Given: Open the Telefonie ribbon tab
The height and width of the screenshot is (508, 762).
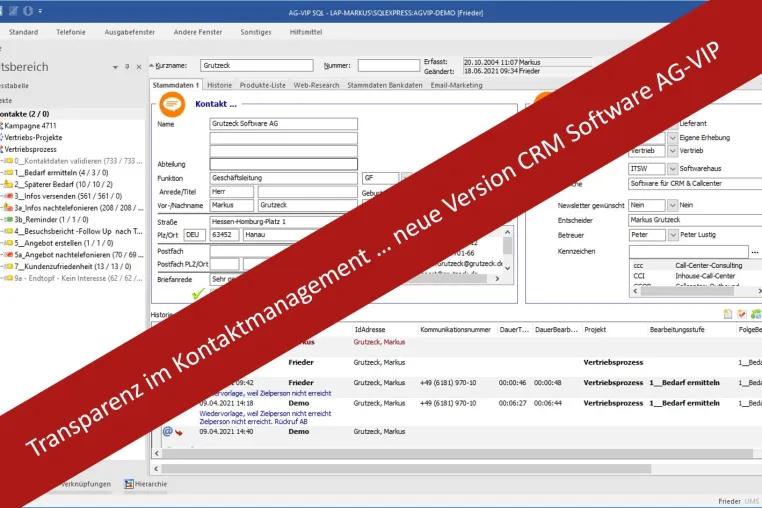Looking at the screenshot, I should tap(70, 32).
